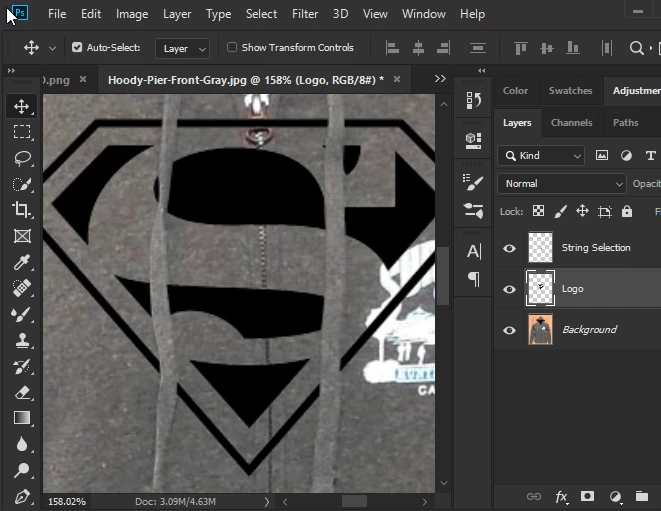Click align left edges icon
Viewport: 661px width, 511px height.
pos(392,48)
